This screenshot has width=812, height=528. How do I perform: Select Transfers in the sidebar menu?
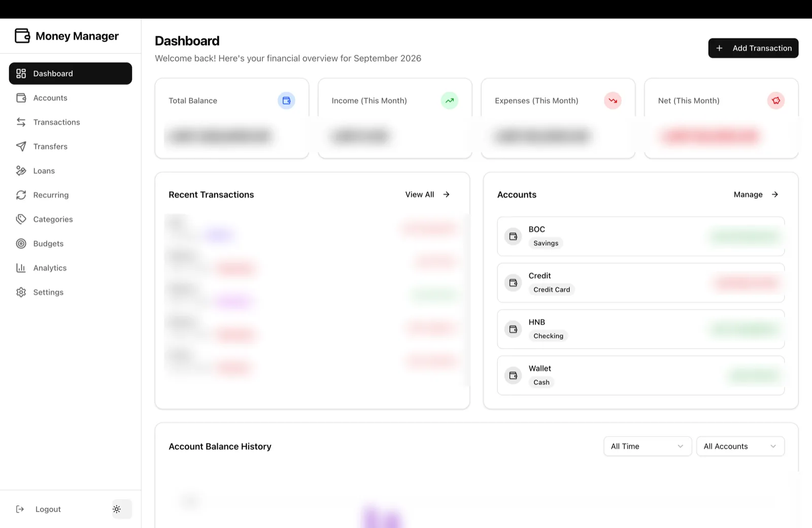point(71,147)
